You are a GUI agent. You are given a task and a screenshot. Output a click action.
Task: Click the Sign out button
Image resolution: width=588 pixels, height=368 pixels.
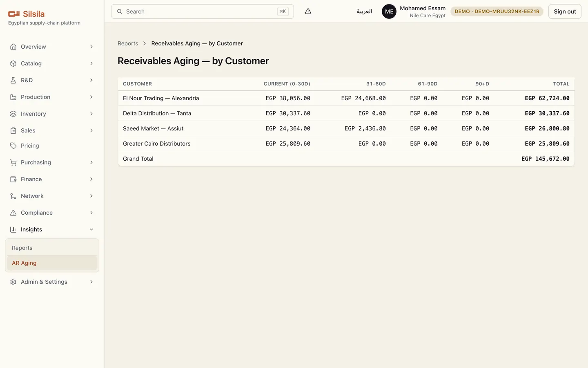coord(565,11)
